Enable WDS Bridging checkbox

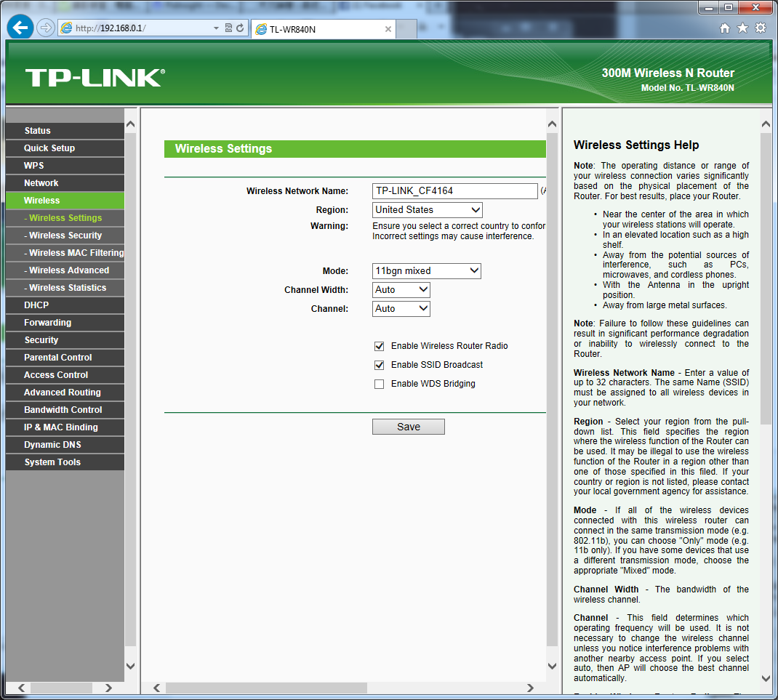tap(379, 384)
